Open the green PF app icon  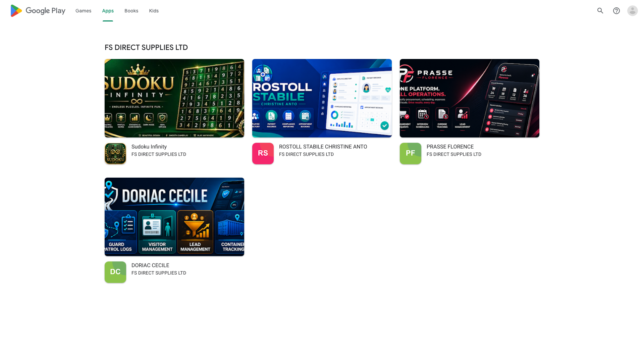(411, 154)
